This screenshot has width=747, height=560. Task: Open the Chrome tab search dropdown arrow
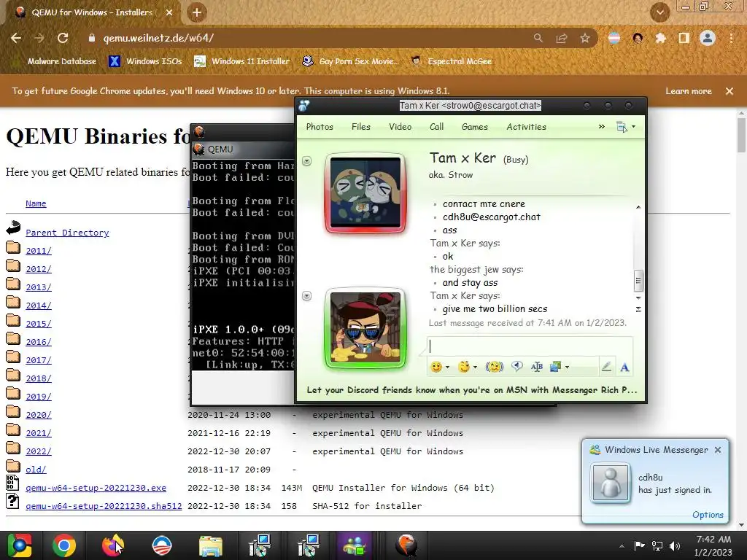[659, 12]
